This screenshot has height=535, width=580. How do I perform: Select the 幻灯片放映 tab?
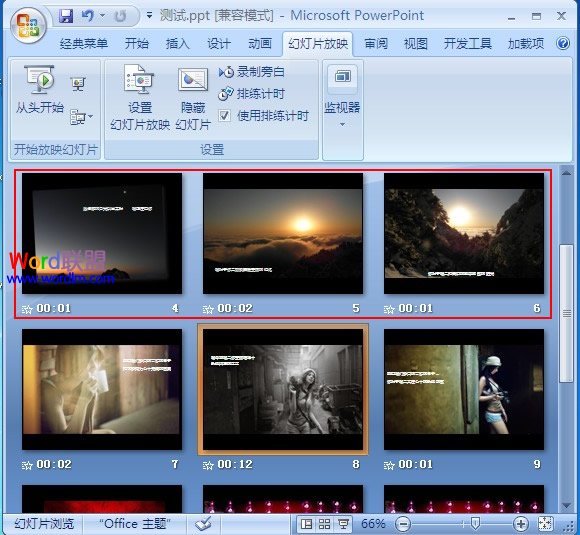click(x=318, y=44)
